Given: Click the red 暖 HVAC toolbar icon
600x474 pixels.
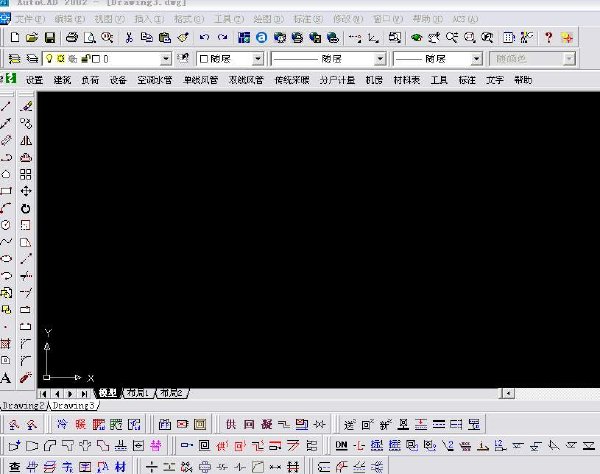Looking at the screenshot, I should coord(80,424).
